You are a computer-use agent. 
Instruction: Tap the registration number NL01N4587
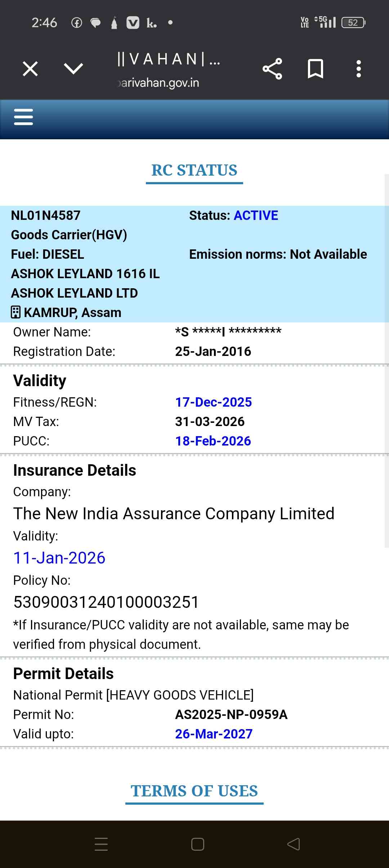pyautogui.click(x=46, y=216)
